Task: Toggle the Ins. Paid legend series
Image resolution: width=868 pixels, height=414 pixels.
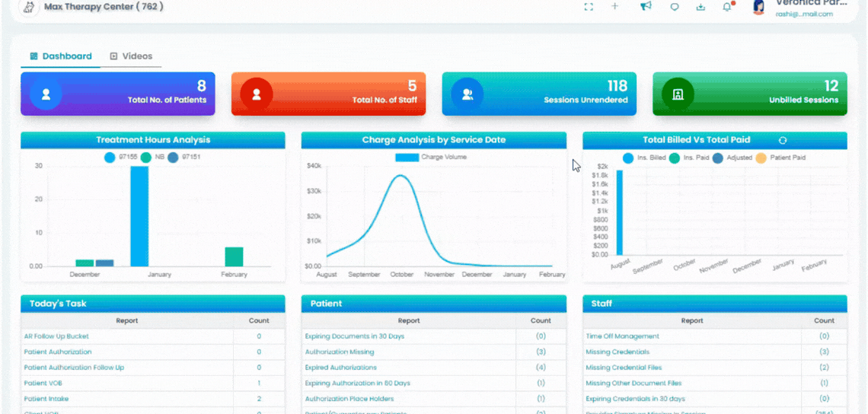Action: point(675,158)
